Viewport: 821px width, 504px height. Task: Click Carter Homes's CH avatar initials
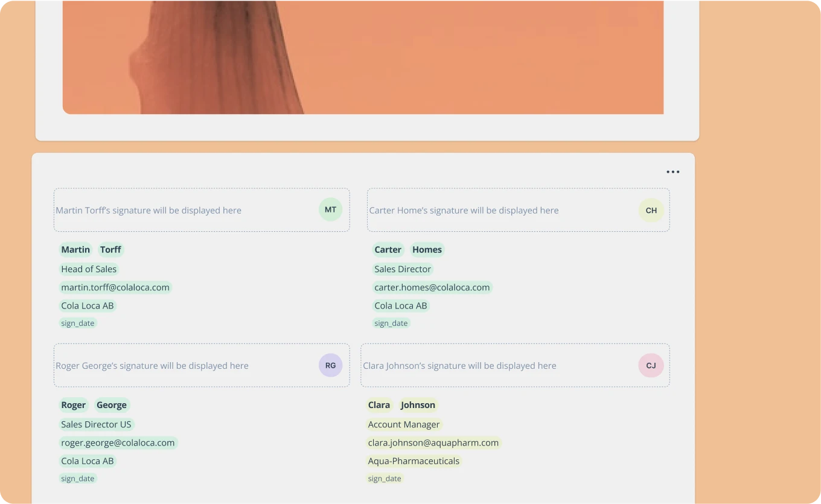651,210
